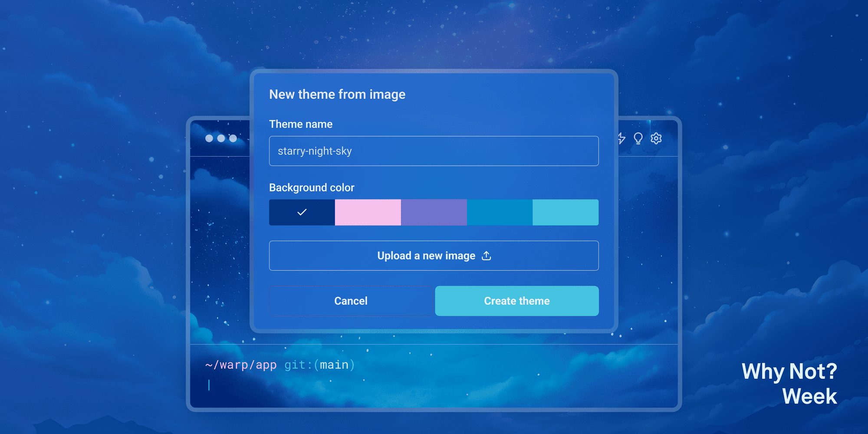Cancel the new theme dialog
This screenshot has width=868, height=434.
[x=351, y=301]
